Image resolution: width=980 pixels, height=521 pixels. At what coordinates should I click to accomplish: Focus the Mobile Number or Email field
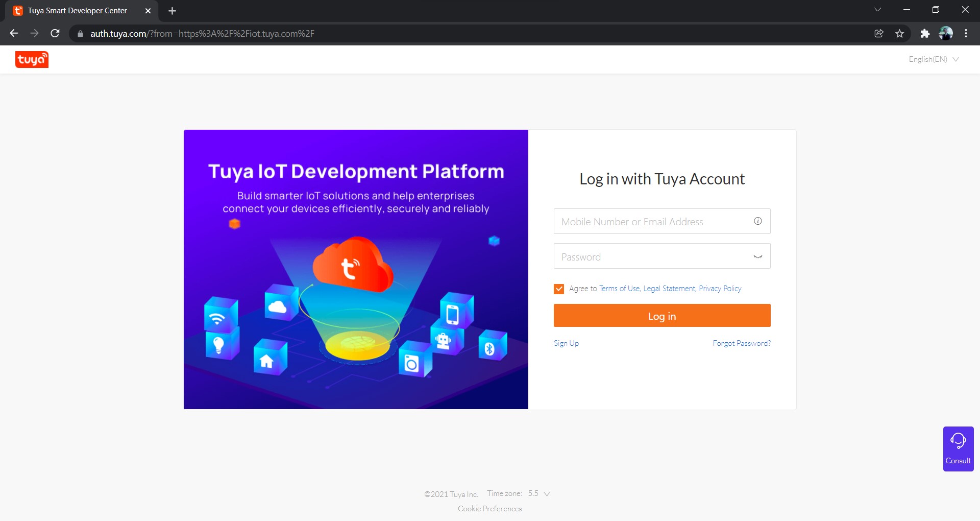coord(662,221)
